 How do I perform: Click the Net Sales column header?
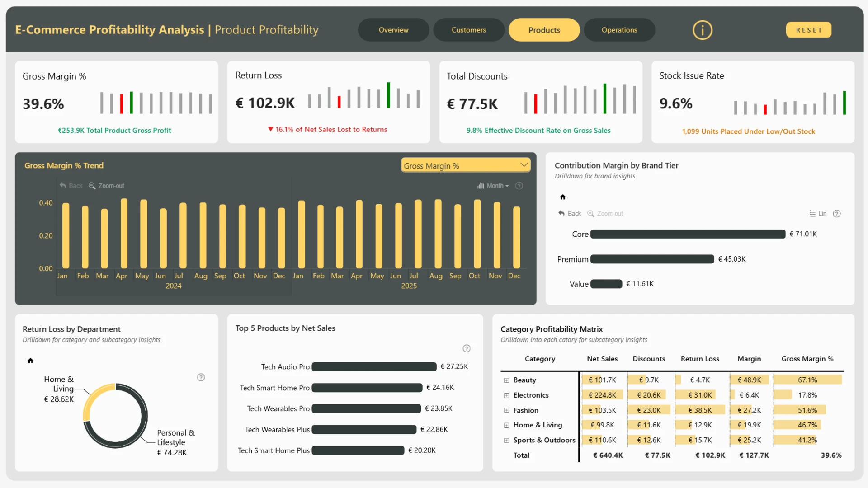pos(602,359)
